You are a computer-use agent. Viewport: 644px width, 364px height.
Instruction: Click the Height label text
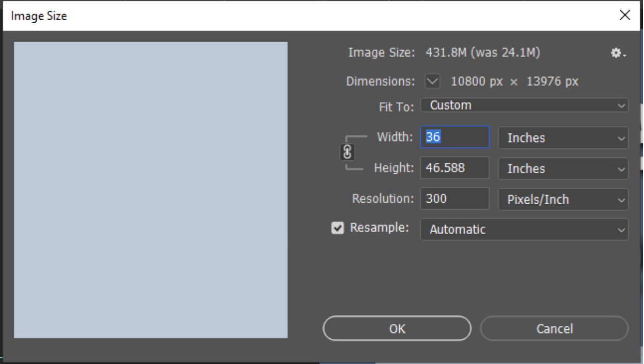click(393, 168)
